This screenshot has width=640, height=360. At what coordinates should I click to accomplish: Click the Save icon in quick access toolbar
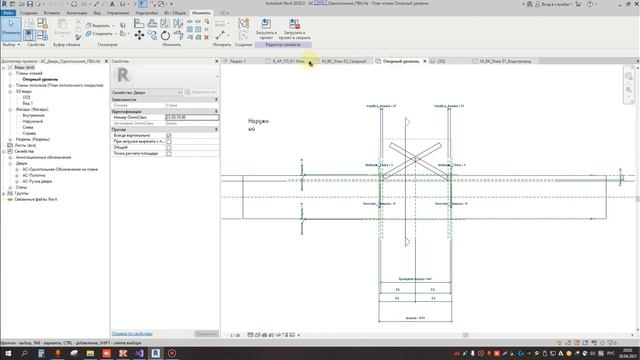(30, 4)
